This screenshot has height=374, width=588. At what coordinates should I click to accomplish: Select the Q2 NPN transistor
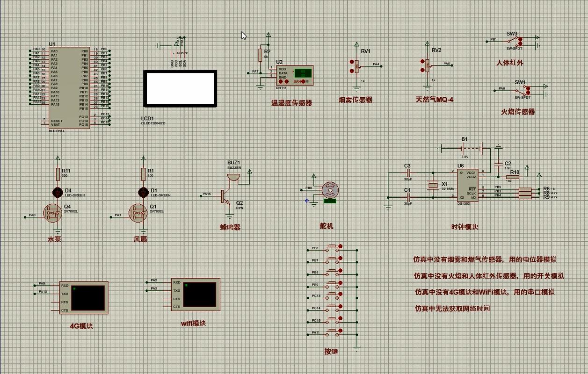click(x=225, y=197)
